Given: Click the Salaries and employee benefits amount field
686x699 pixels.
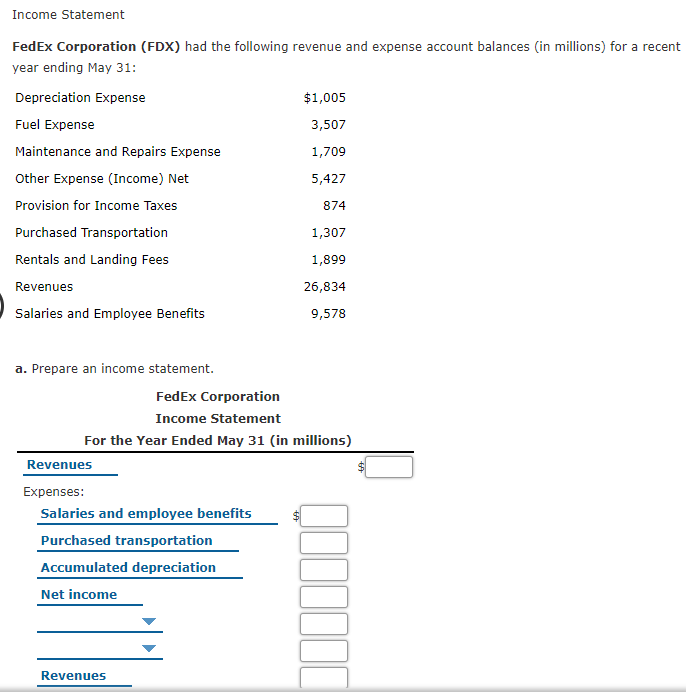Looking at the screenshot, I should point(324,516).
